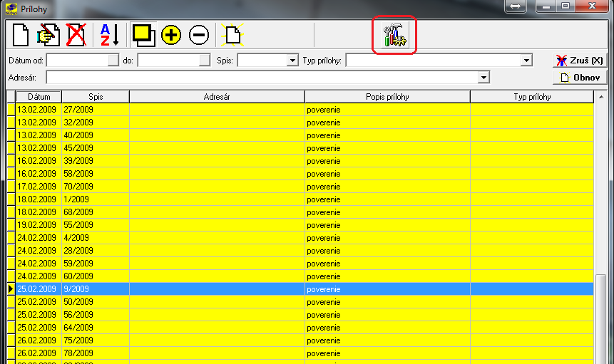Click the double-arrow title bar button
Screen dimensions: 614x364
click(x=516, y=6)
